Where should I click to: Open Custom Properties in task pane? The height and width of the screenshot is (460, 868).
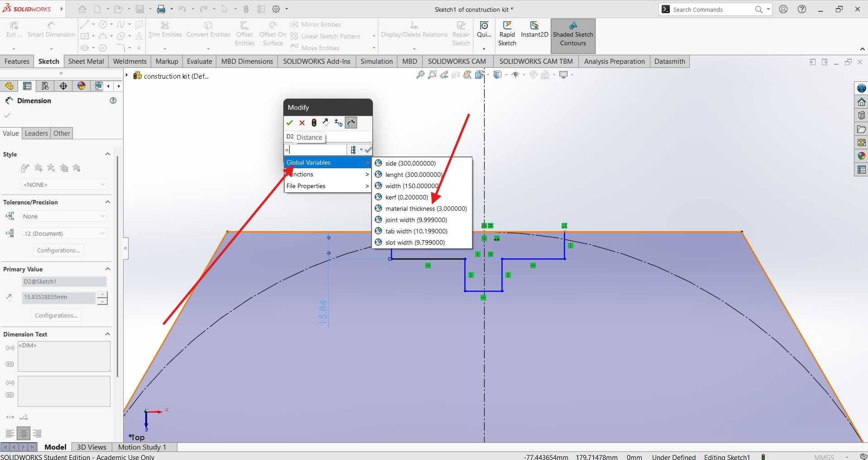(x=861, y=170)
